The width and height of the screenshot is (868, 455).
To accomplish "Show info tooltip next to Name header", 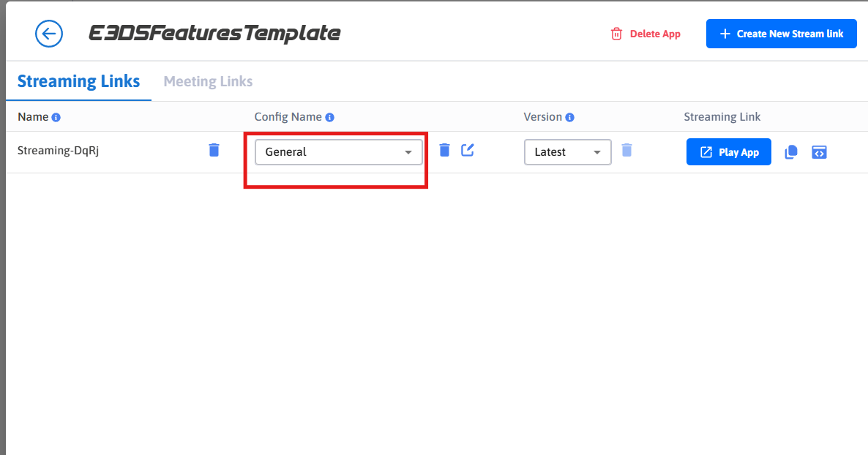I will [x=56, y=117].
